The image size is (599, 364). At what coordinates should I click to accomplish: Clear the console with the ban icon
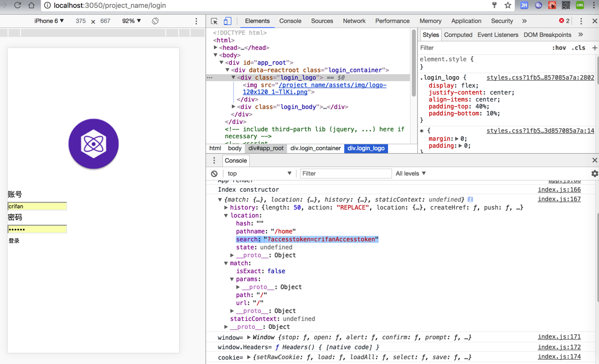(x=214, y=174)
